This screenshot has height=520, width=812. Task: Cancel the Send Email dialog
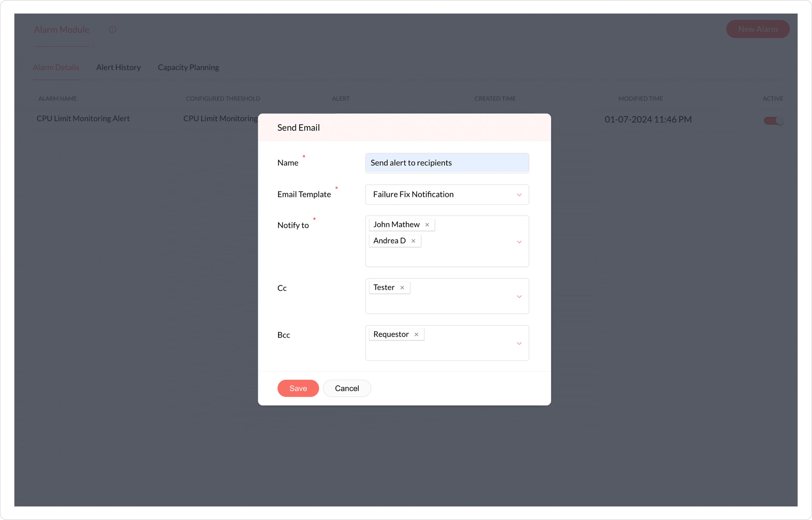coord(347,388)
